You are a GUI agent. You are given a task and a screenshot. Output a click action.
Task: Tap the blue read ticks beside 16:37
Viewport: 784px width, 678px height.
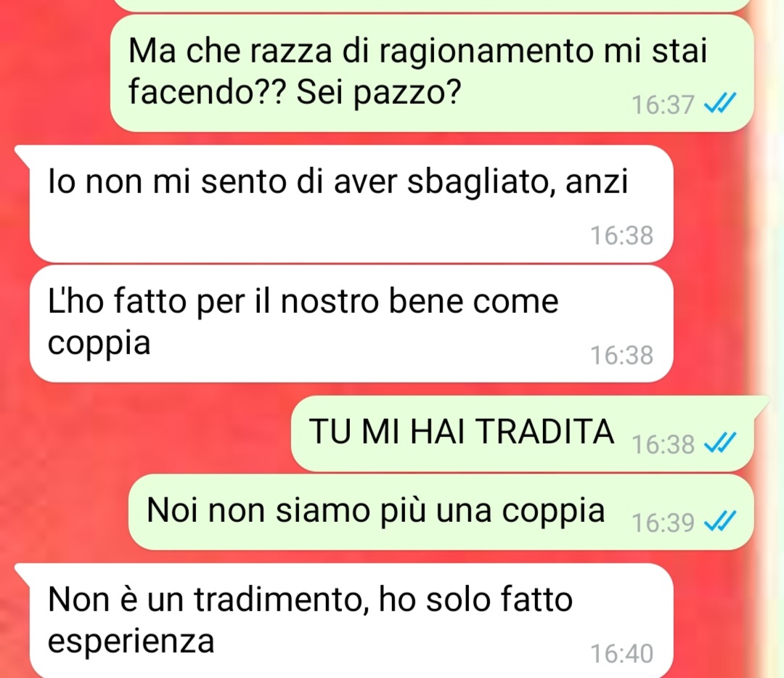(x=720, y=104)
